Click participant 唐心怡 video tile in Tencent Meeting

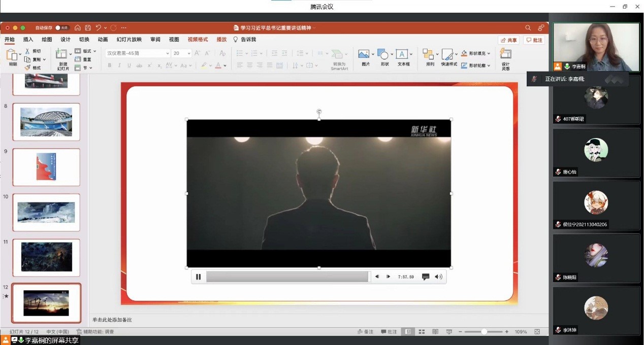[x=596, y=152]
